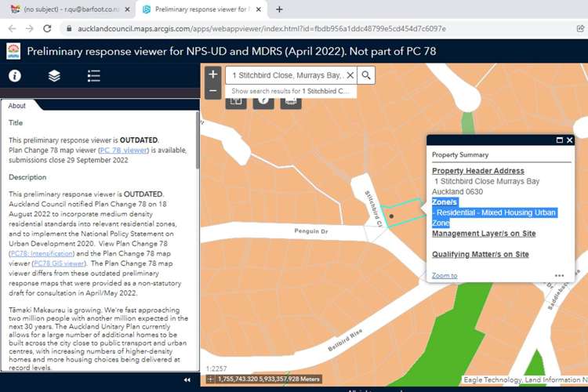Image resolution: width=588 pixels, height=392 pixels.
Task: Open the About info widget icon
Action: [x=15, y=76]
